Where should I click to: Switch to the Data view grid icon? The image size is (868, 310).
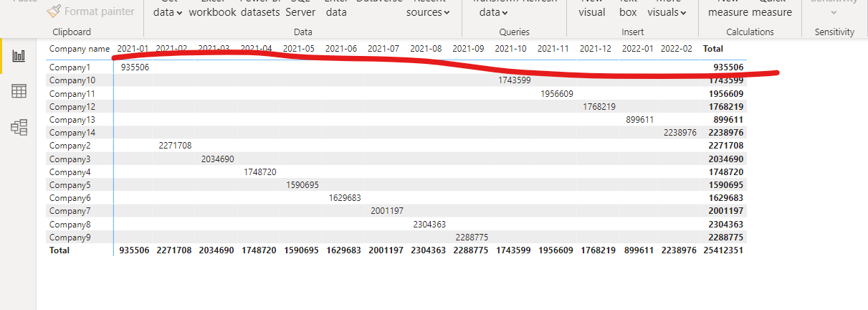(x=19, y=91)
